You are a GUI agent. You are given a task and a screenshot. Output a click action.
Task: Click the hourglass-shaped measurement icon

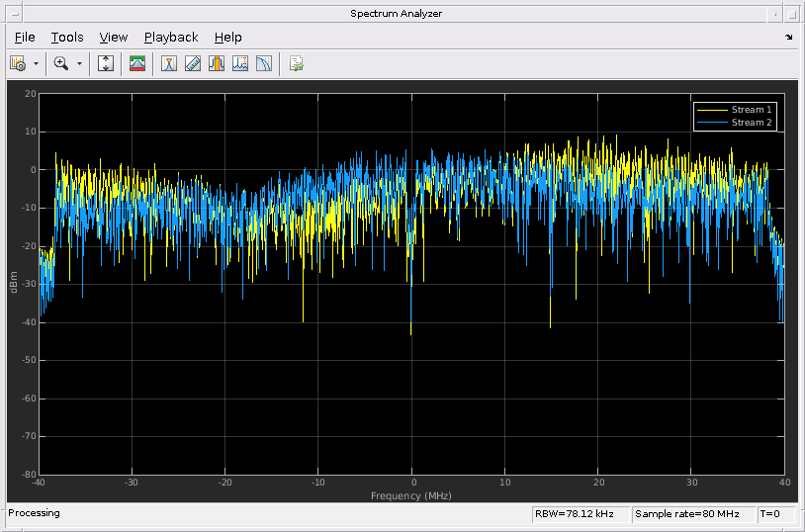[169, 63]
